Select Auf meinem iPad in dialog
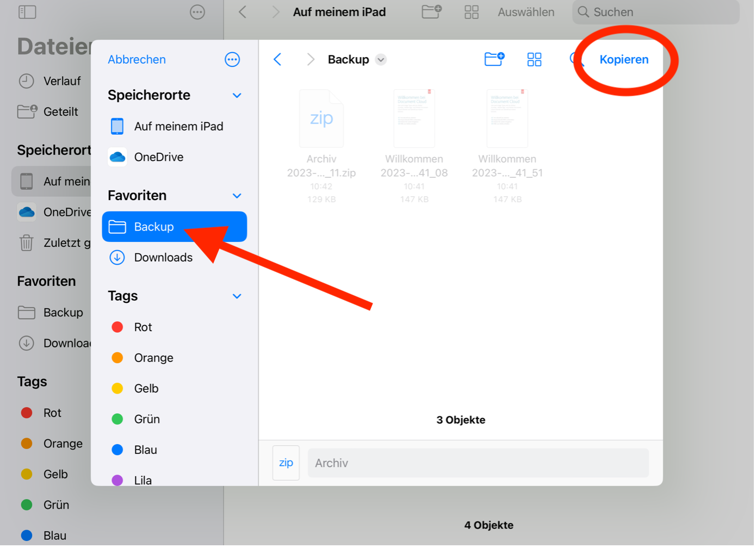This screenshot has height=548, width=756. coord(178,127)
